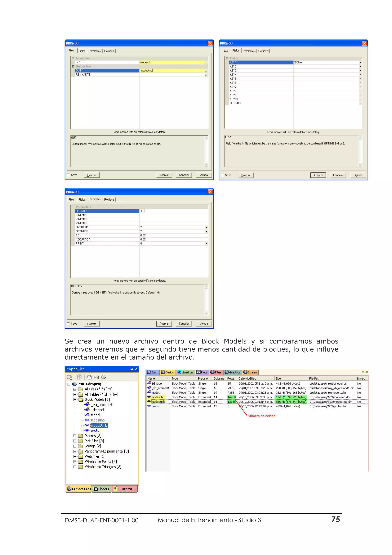This screenshot has width=392, height=555.
Task: Open the Parameters tab in Fields PROMOD dialog
Action: [249, 51]
